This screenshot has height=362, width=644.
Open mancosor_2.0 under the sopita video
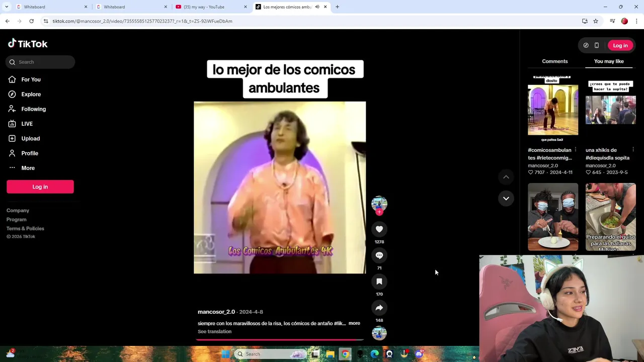pos(600,165)
